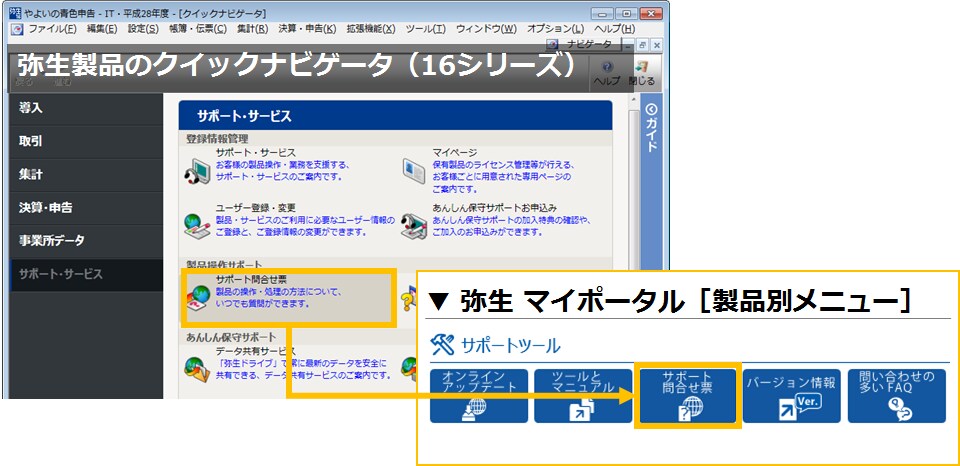Open the ファイル(F) menu
This screenshot has width=960, height=466.
pyautogui.click(x=53, y=29)
